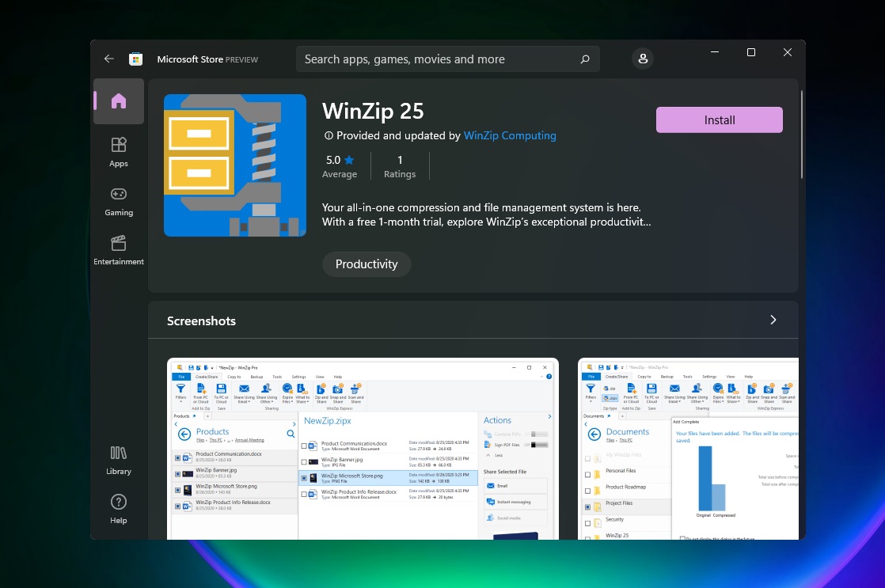This screenshot has height=588, width=885.
Task: Click the '5.0 Average' rating text
Action: [x=340, y=166]
